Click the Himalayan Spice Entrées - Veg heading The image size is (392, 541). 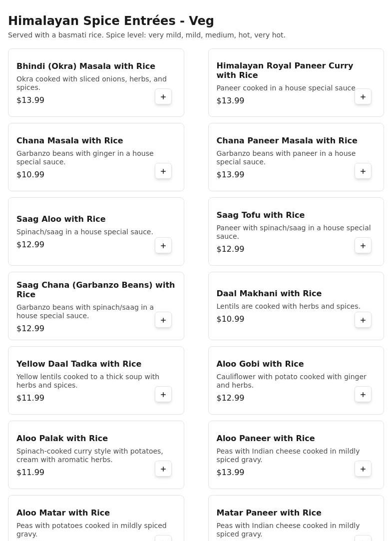111,21
